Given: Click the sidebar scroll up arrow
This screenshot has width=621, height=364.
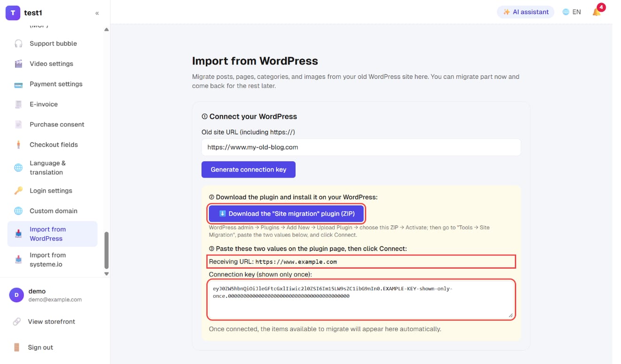Looking at the screenshot, I should (x=107, y=30).
